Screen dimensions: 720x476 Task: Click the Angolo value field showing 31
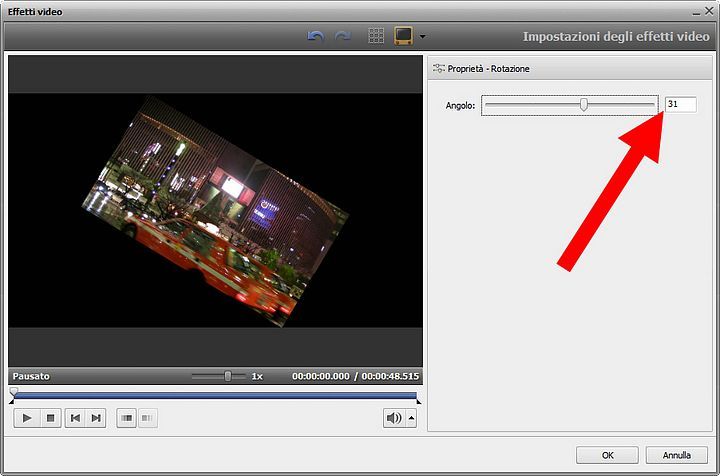[681, 104]
